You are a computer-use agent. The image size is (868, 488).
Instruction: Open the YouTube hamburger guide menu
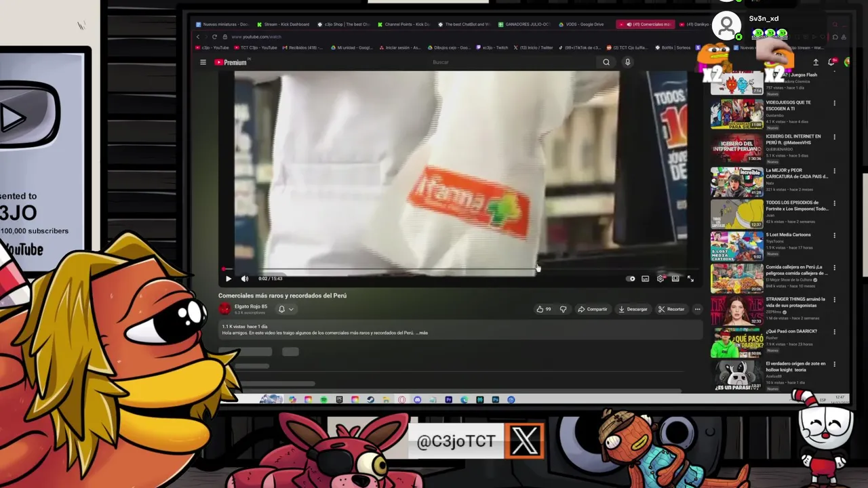[203, 62]
